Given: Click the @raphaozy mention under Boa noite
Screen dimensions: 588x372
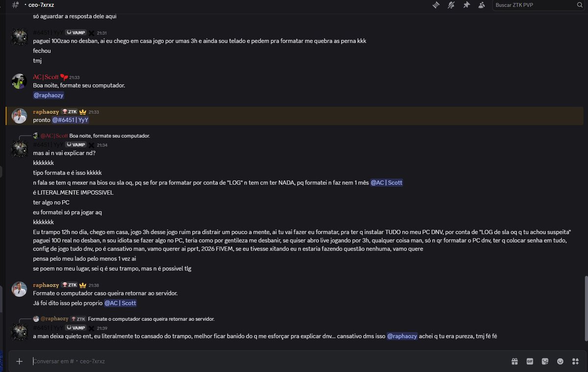Looking at the screenshot, I should coord(49,96).
